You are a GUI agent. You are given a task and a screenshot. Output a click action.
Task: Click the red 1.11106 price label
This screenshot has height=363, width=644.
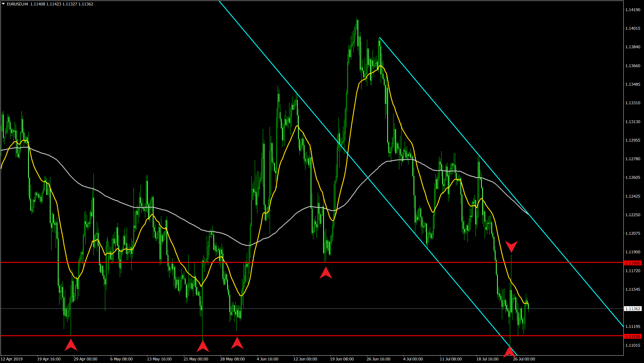click(x=633, y=336)
